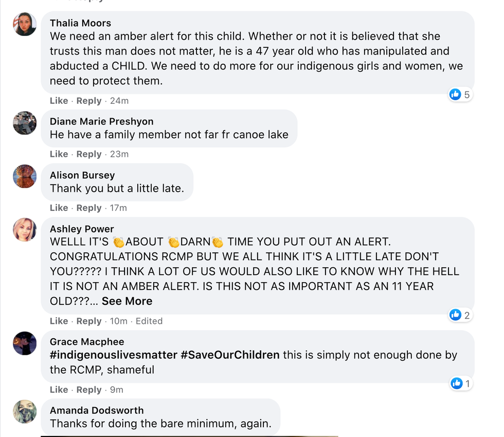Open the #indigenouslivesmatter hashtag

click(x=113, y=355)
